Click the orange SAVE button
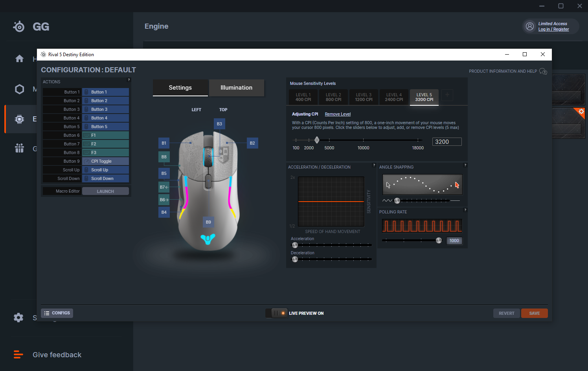This screenshot has height=371, width=588. tap(534, 313)
